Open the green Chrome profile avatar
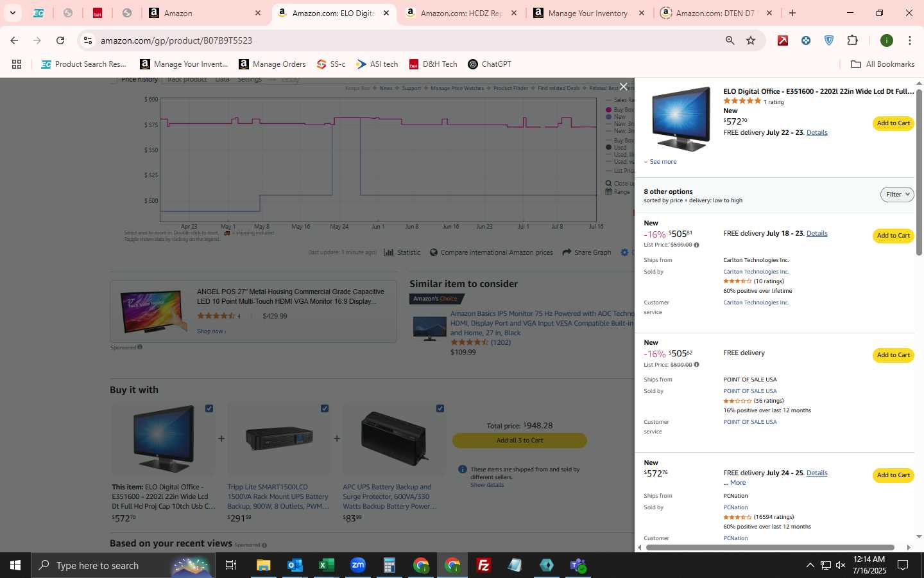924x578 pixels. pos(887,40)
